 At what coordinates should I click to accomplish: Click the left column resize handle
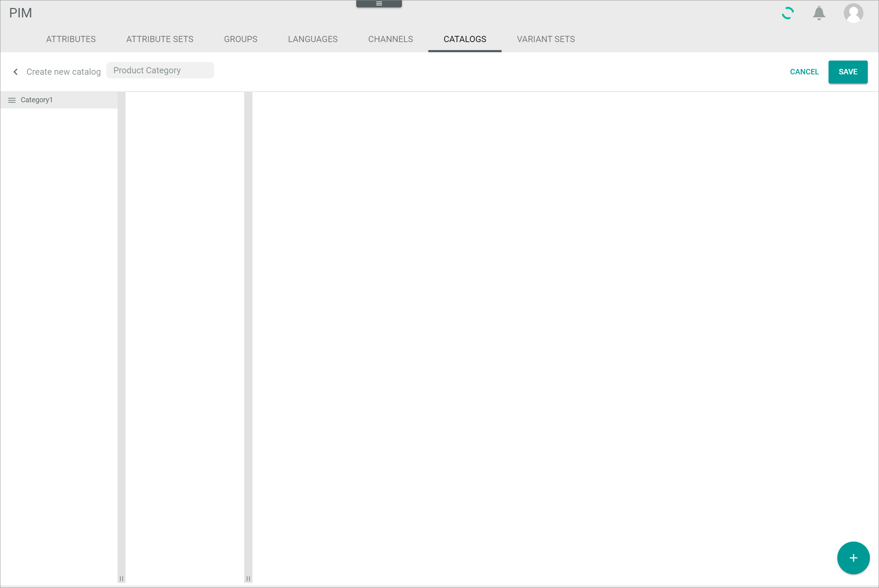pos(121,578)
